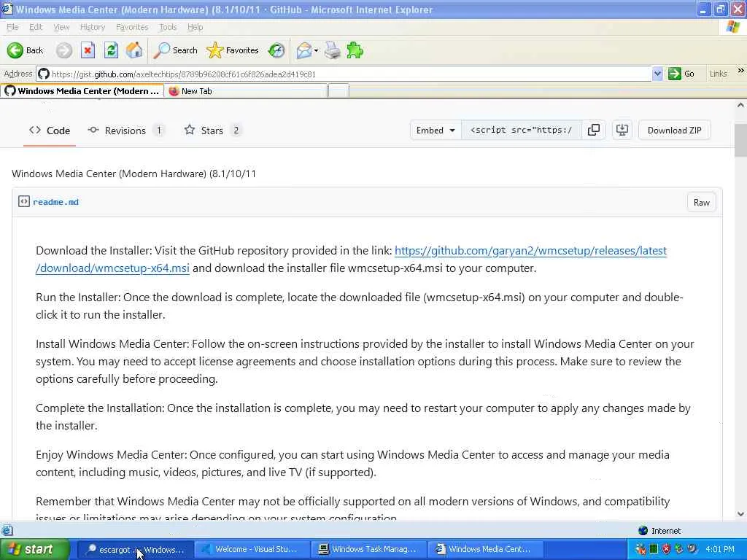Screen dimensions: 747x560
Task: Open the View menu
Action: [x=61, y=27]
